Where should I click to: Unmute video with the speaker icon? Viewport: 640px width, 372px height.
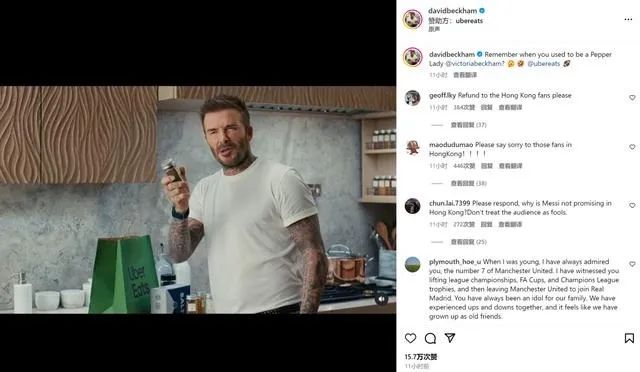coord(381,299)
